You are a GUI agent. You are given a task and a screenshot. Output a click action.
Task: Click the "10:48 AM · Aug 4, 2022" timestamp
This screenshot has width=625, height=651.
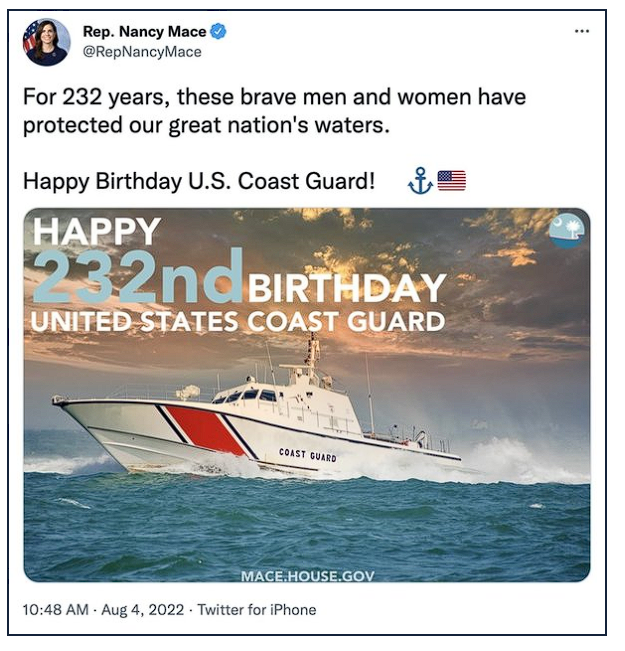click(x=104, y=610)
